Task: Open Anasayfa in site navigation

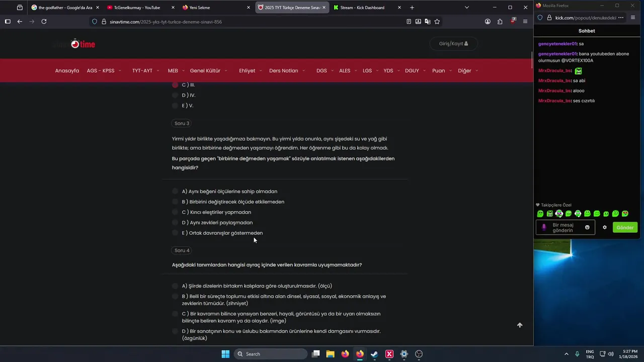Action: pos(67,71)
